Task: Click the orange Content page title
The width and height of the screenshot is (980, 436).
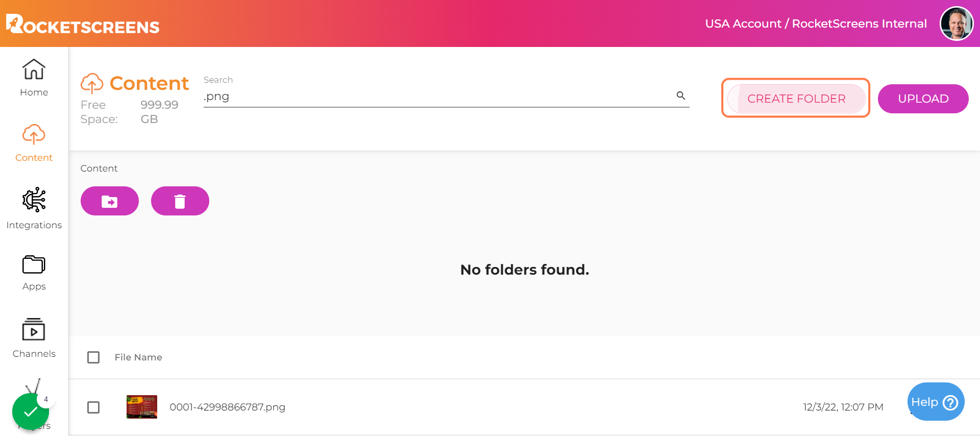Action: 149,83
